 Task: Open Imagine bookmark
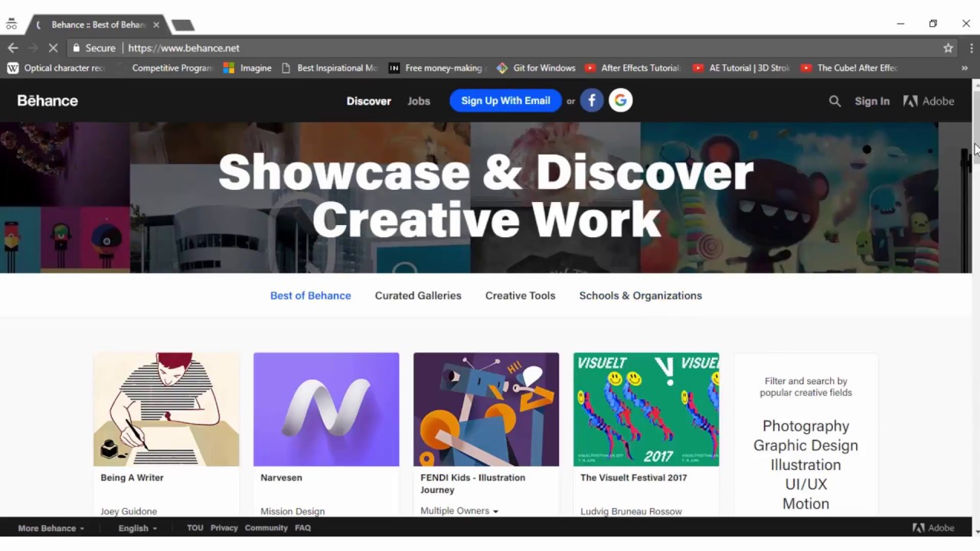tap(247, 68)
